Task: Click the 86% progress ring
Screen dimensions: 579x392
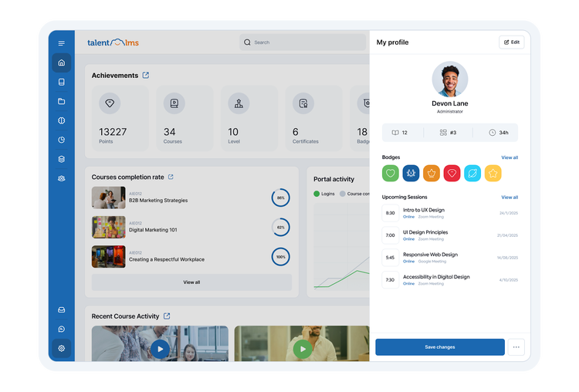Action: pyautogui.click(x=281, y=198)
